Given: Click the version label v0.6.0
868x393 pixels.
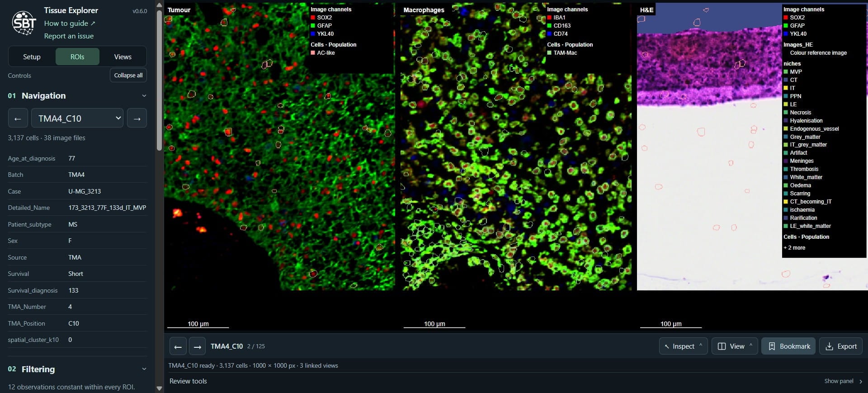Looking at the screenshot, I should click(x=140, y=11).
